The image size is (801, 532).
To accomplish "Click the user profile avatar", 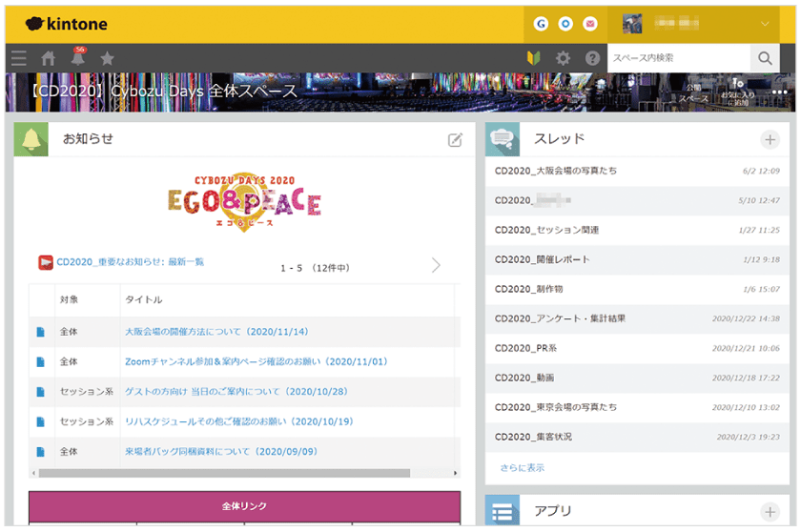I will pyautogui.click(x=632, y=24).
